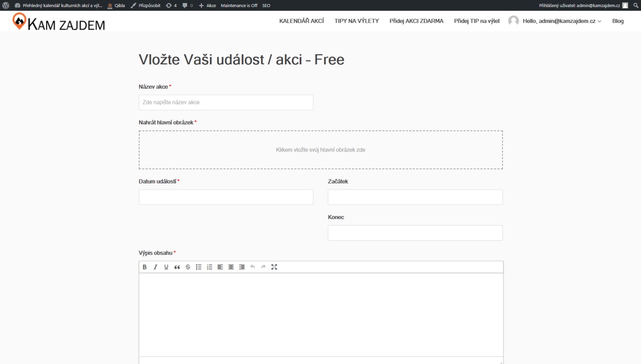Create a bulleted list
Screen dimensions: 641x364
tap(198, 267)
